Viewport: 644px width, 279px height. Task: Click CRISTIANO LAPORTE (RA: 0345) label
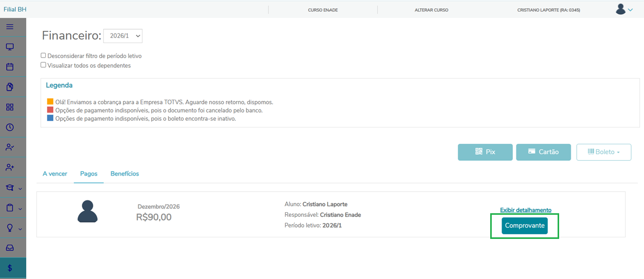tap(549, 10)
